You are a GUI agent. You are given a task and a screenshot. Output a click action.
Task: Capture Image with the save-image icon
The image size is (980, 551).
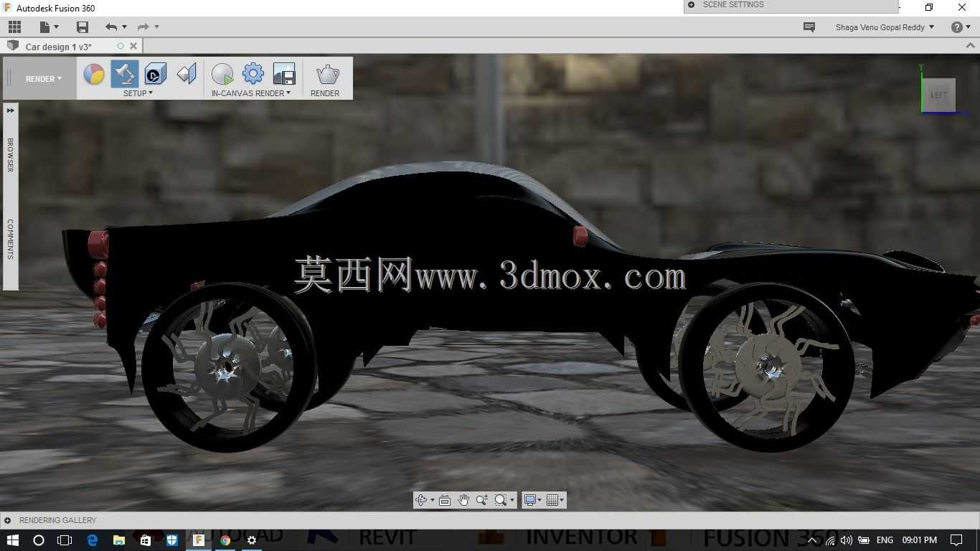(284, 74)
